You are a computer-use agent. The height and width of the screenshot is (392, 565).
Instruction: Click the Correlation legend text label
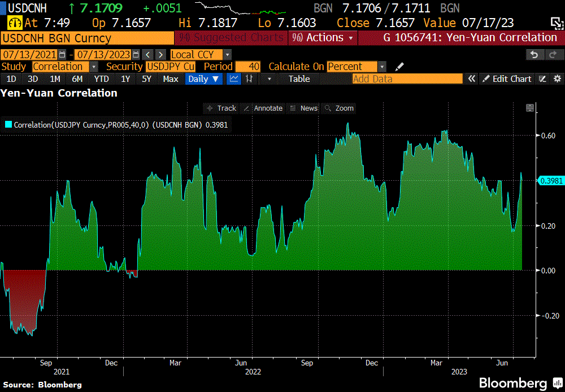click(121, 125)
